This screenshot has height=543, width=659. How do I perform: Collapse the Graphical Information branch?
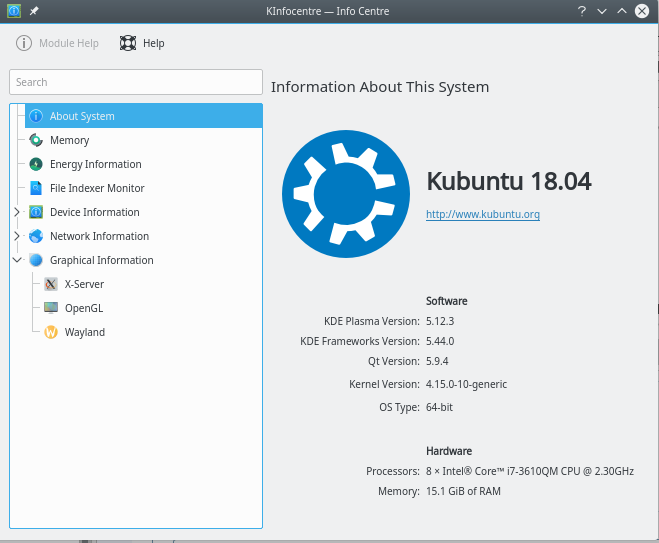point(17,260)
